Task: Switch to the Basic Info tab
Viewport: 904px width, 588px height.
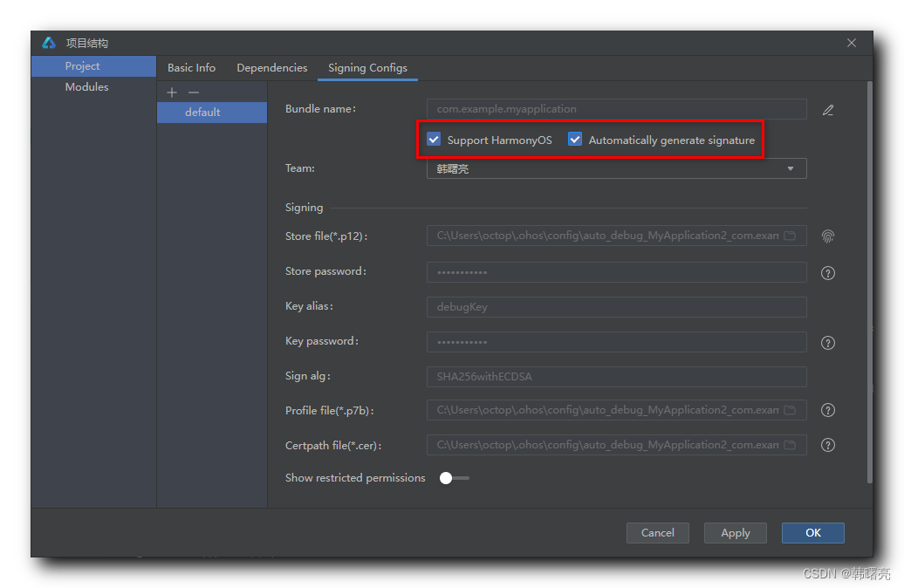Action: [x=191, y=67]
